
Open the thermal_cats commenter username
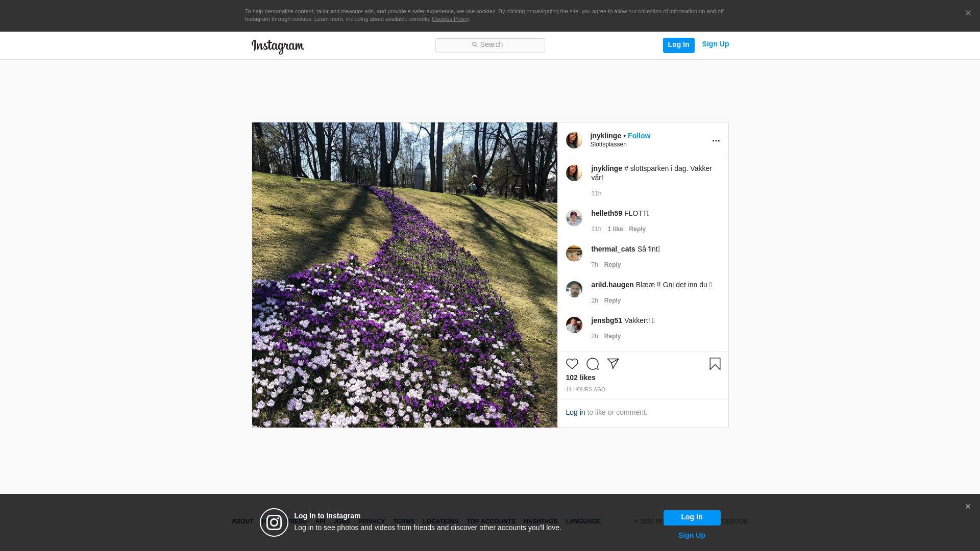coord(613,249)
